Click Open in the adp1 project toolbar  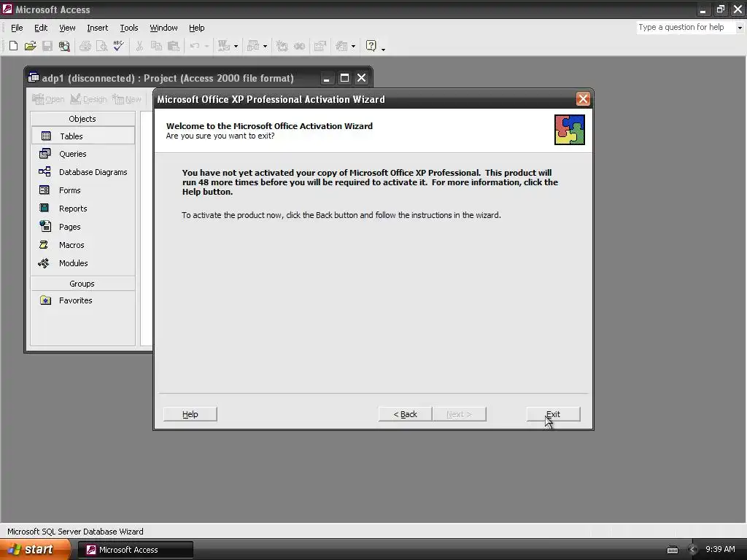pyautogui.click(x=48, y=99)
